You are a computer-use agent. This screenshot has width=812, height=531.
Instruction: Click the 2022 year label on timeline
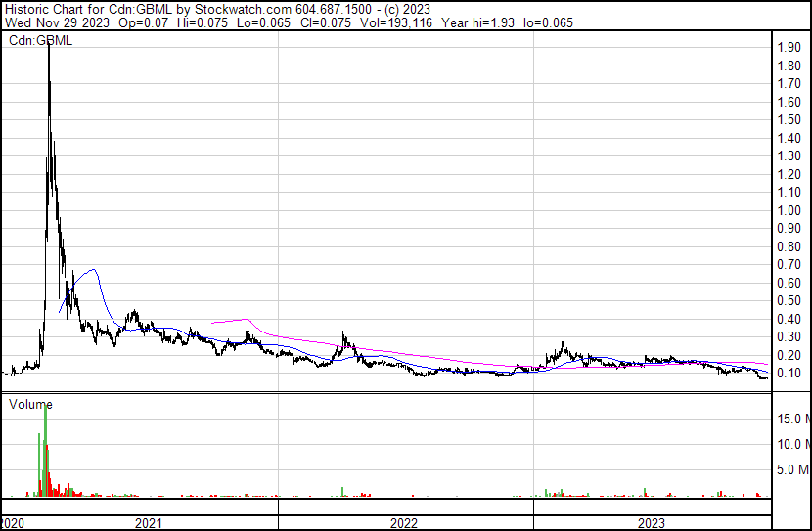point(404,523)
